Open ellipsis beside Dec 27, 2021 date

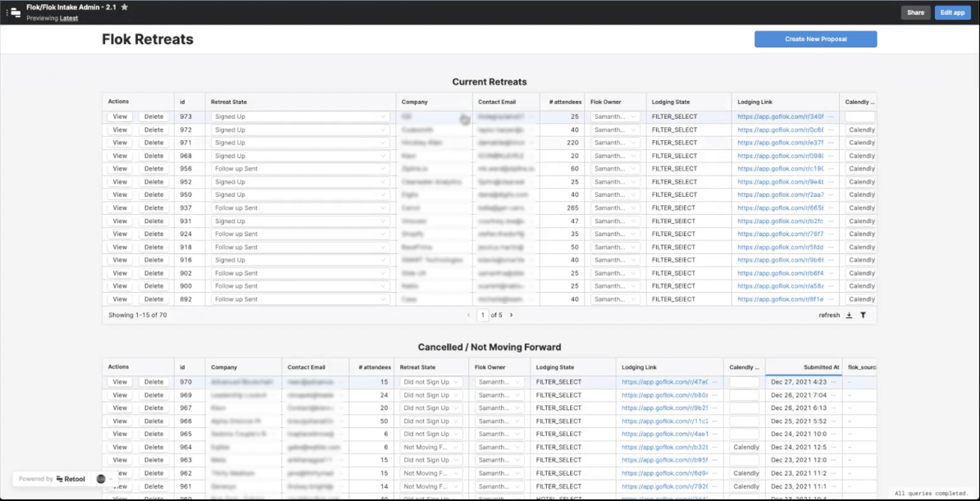point(834,381)
